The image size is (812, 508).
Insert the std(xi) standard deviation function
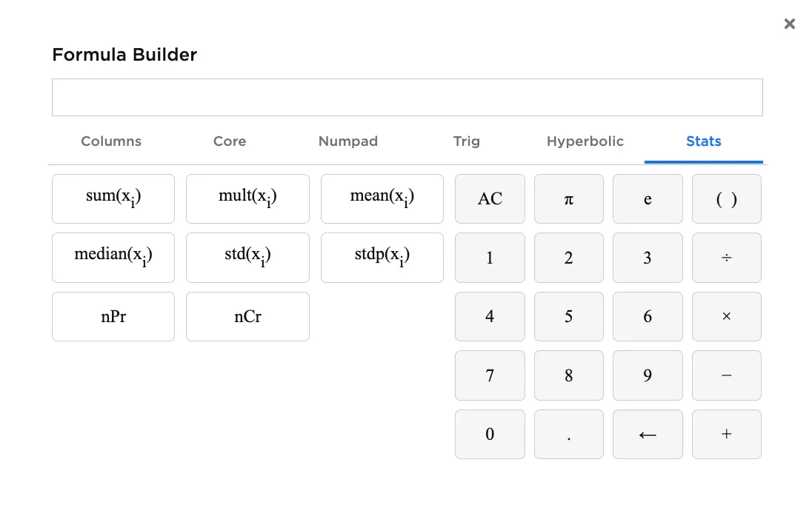click(x=247, y=257)
